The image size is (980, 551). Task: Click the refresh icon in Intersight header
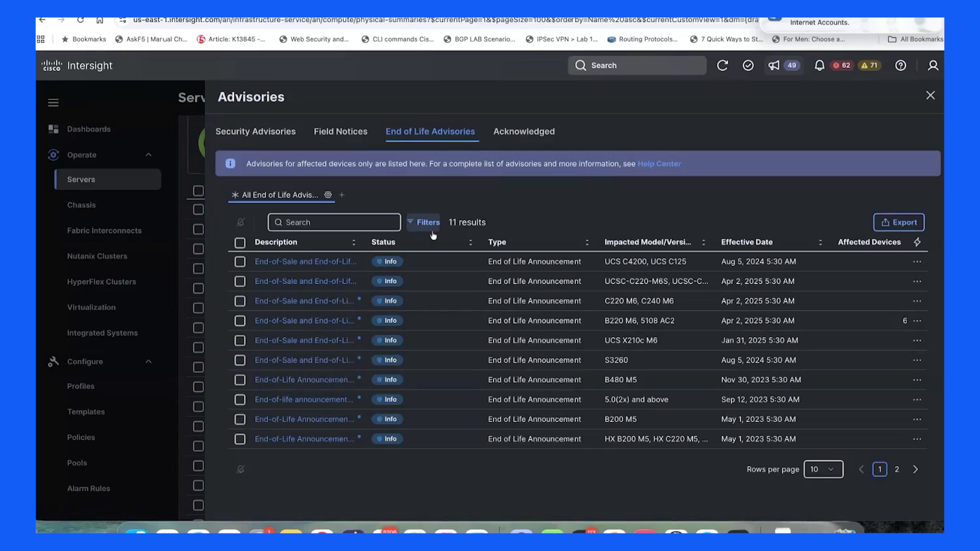(x=722, y=65)
